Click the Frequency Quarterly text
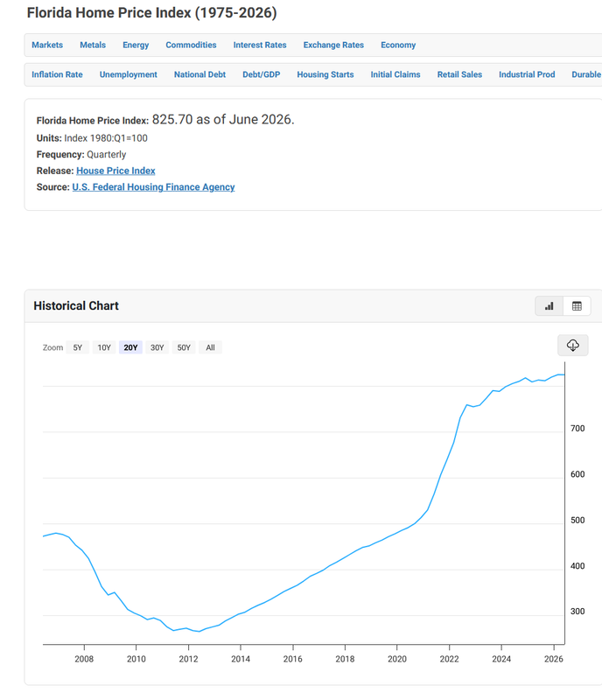The image size is (602, 700). [x=81, y=155]
